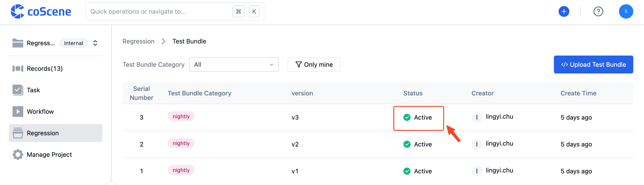The image size is (644, 185).
Task: Click serial number 3 cell
Action: [141, 117]
